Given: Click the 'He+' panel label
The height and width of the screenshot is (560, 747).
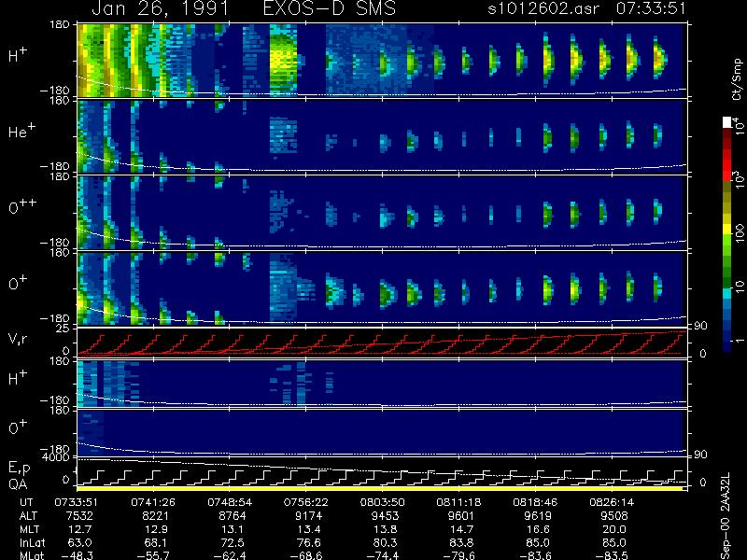Looking at the screenshot, I should tap(21, 131).
